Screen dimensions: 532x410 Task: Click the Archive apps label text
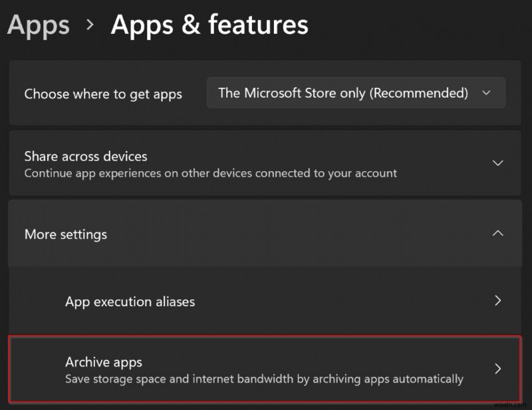[x=104, y=363]
